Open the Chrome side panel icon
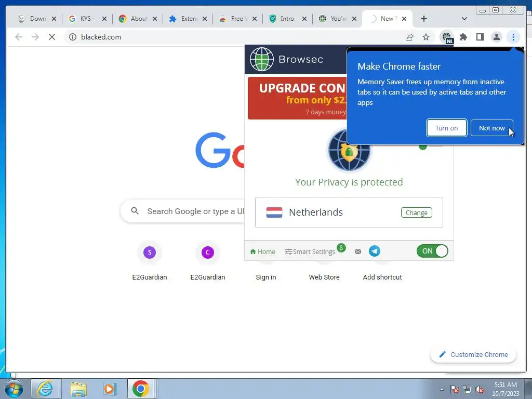The image size is (532, 399). (480, 37)
